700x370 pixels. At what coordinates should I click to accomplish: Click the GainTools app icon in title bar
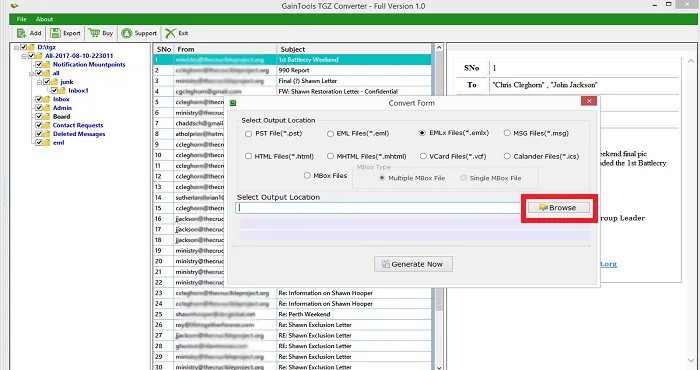point(14,6)
